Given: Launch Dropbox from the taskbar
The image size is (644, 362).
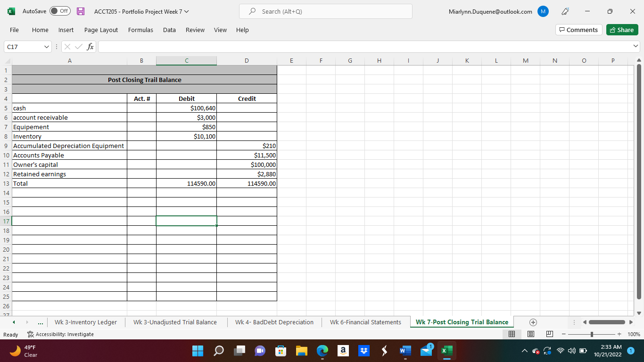Looking at the screenshot, I should pyautogui.click(x=363, y=351).
